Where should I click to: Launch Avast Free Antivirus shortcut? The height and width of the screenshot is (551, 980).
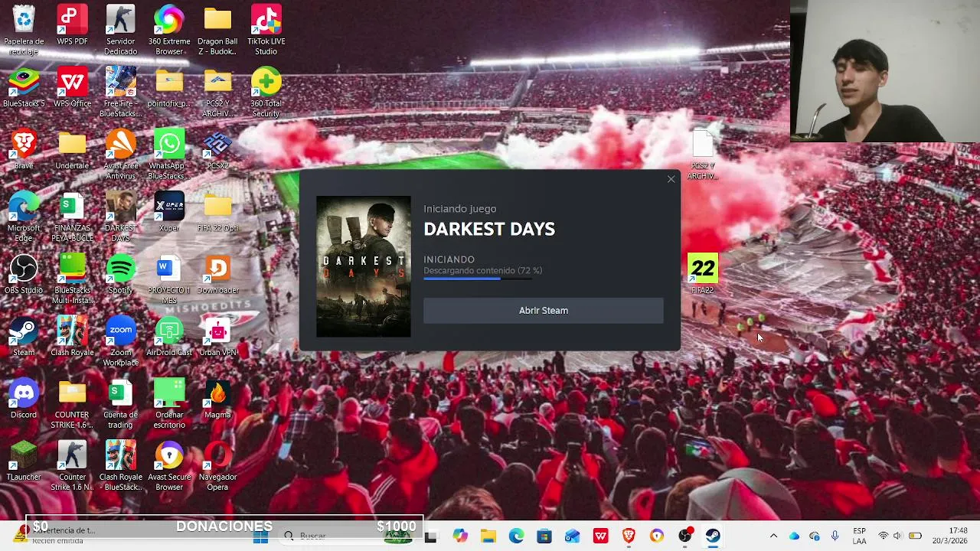point(120,154)
